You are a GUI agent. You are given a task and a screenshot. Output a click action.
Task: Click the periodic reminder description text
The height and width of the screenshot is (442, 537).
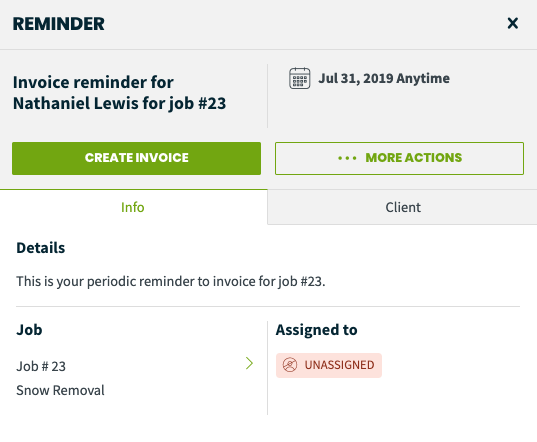tap(171, 281)
